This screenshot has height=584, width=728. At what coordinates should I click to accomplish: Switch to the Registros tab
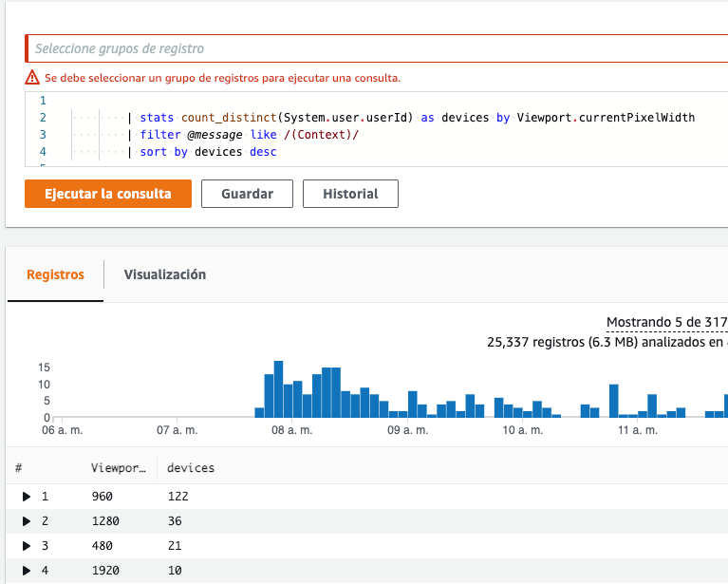point(55,274)
